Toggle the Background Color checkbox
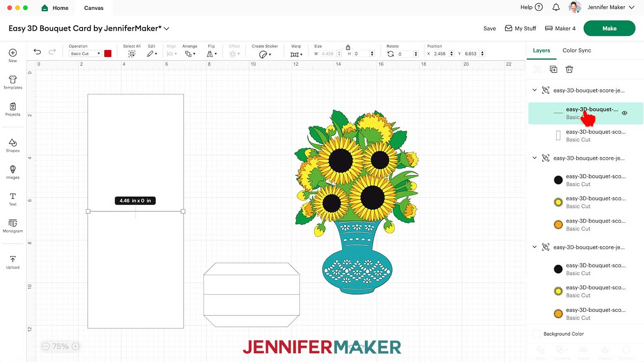The width and height of the screenshot is (644, 362). 536,334
